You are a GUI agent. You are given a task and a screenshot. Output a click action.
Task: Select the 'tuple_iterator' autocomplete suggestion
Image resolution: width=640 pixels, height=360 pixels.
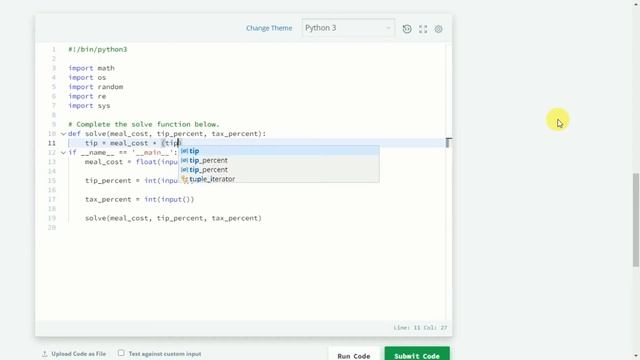click(279, 179)
